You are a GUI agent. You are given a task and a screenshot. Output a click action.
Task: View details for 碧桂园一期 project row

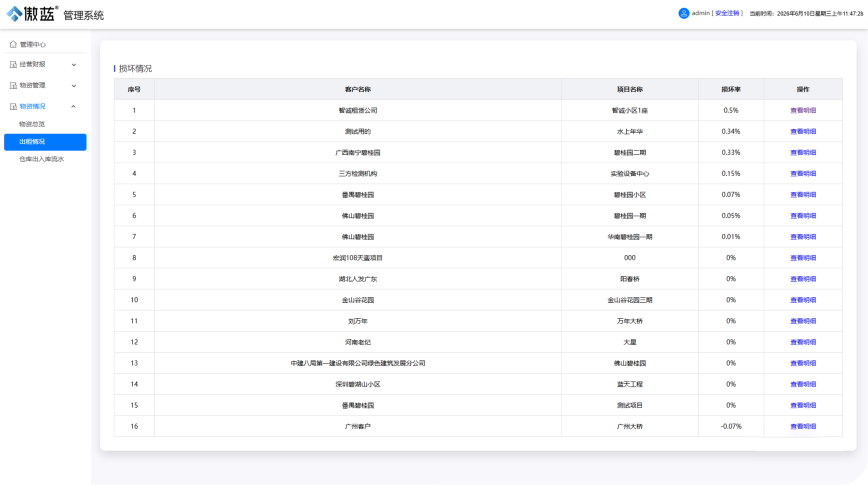point(803,216)
